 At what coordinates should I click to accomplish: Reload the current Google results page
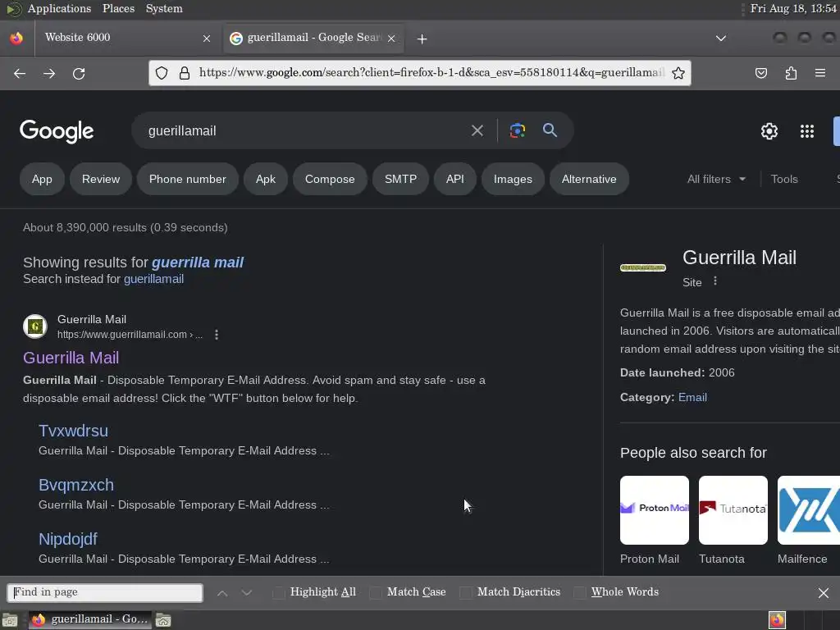click(x=79, y=73)
